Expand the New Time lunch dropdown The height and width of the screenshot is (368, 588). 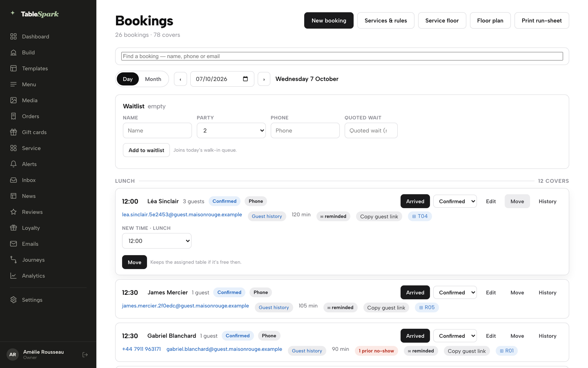[x=157, y=241]
